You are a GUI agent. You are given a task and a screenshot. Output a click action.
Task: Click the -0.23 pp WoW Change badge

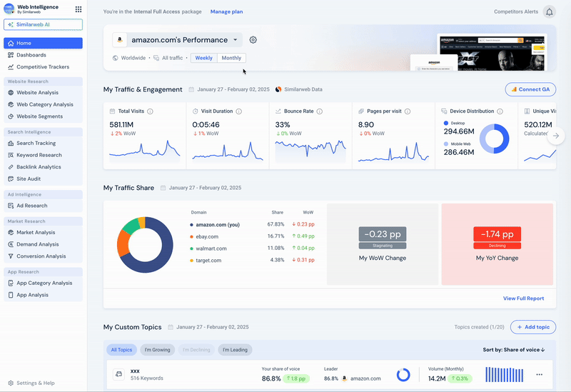(383, 234)
